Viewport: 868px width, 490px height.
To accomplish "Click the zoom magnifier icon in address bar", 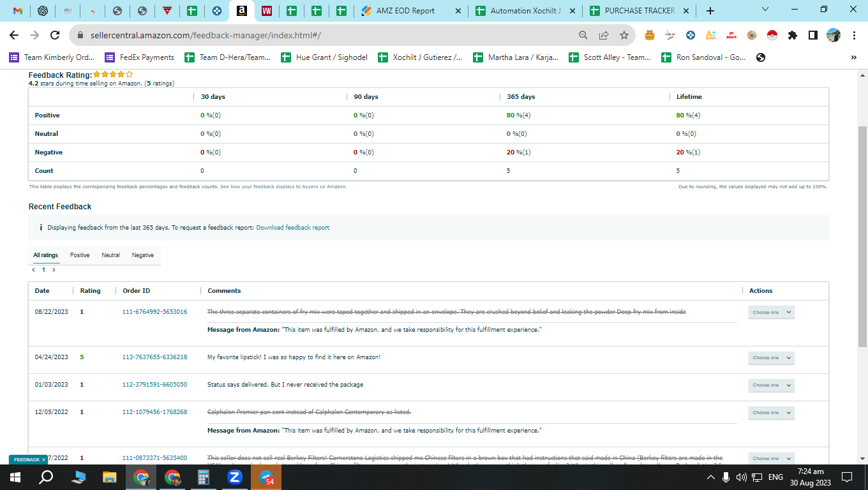I will pyautogui.click(x=583, y=36).
